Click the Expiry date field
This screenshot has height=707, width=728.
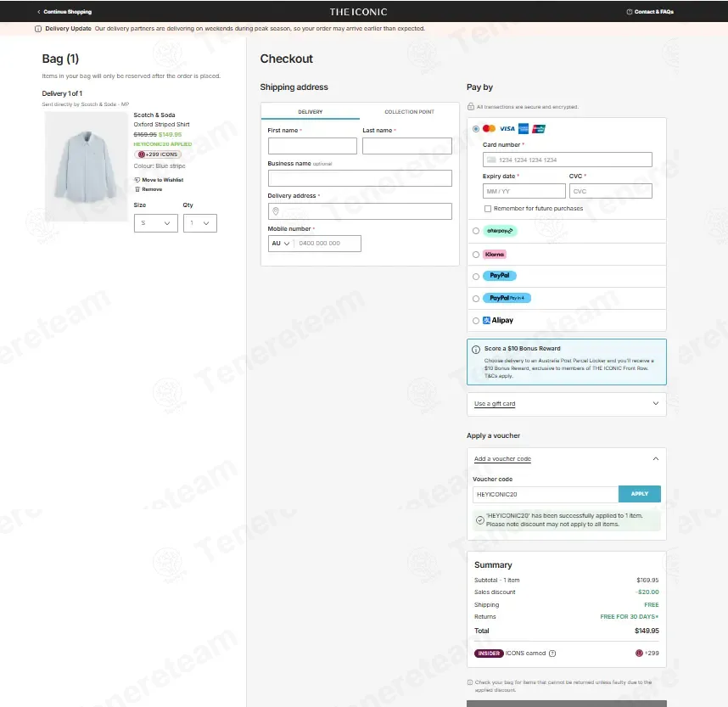click(x=524, y=191)
